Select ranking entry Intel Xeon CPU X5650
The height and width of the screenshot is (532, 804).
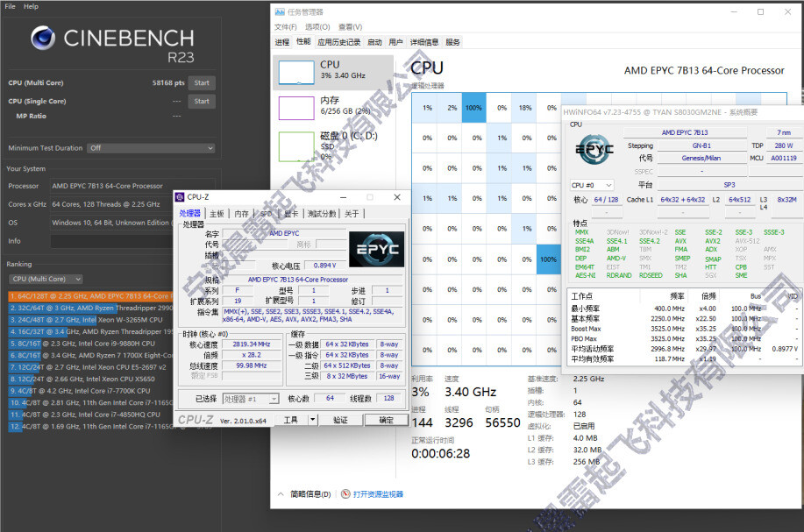pyautogui.click(x=91, y=379)
